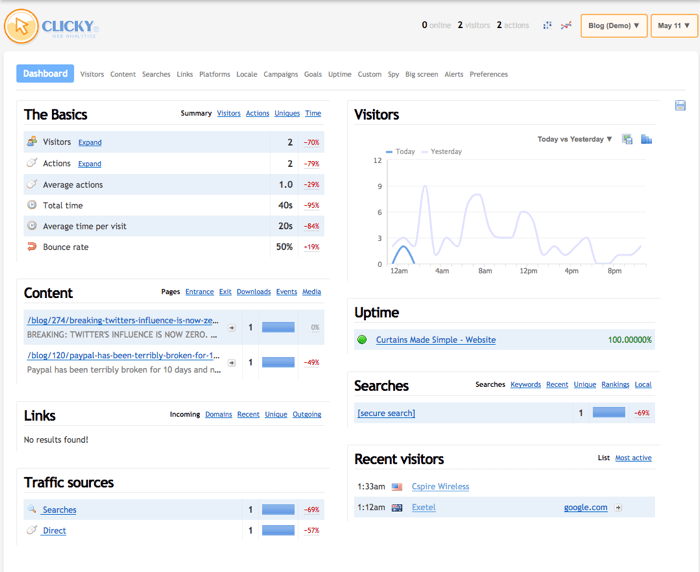
Task: Open Cspire Wireless visitor details
Action: click(x=440, y=487)
